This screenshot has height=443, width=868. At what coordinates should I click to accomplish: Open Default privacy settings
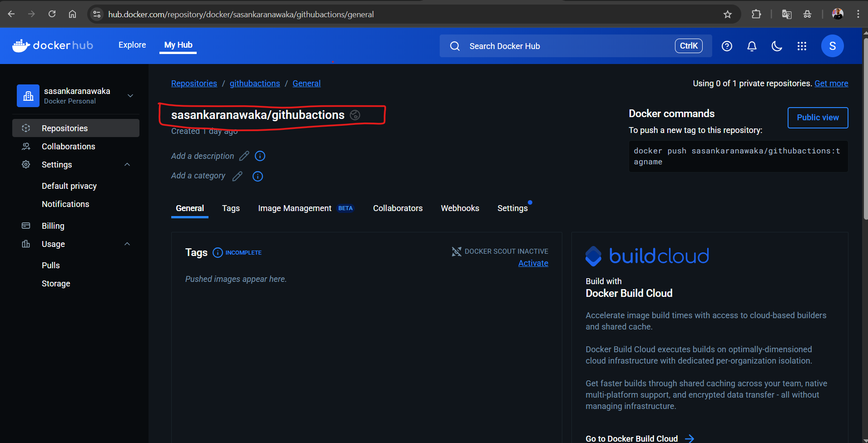coord(69,186)
